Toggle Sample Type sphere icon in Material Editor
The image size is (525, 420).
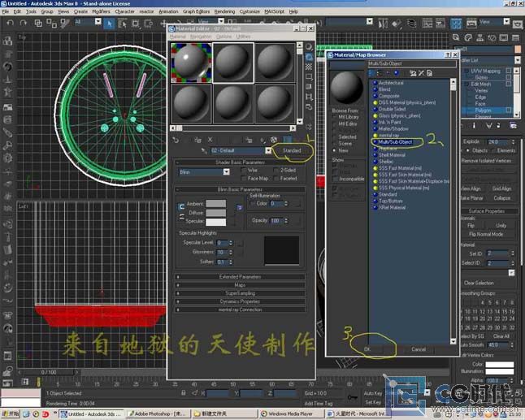tap(309, 47)
